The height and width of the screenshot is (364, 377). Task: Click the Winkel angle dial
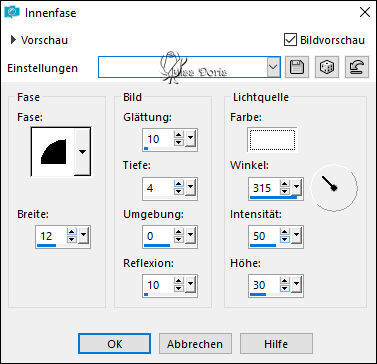point(334,187)
